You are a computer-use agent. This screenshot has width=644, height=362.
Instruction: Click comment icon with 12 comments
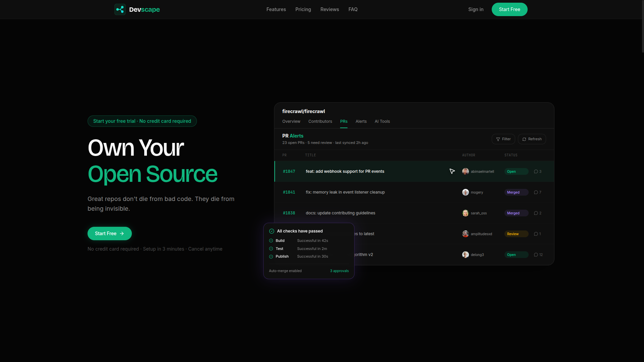[536, 255]
